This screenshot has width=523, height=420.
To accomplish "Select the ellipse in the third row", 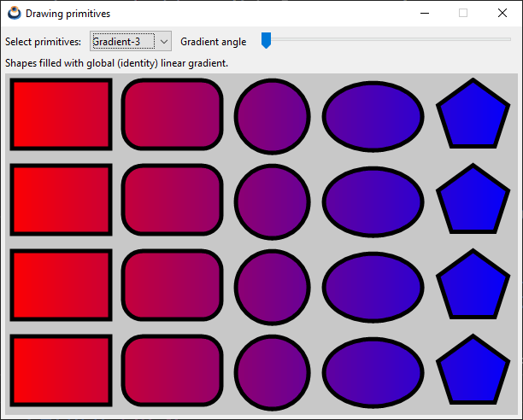I will [x=373, y=286].
